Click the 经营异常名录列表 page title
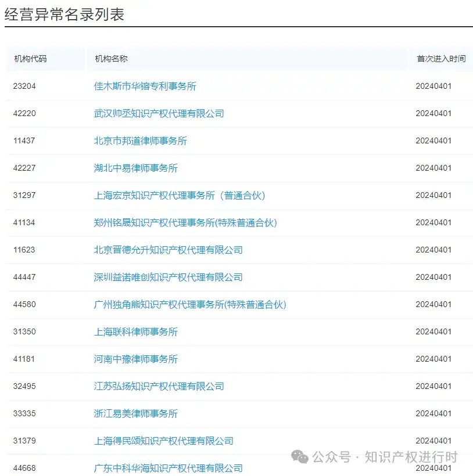The width and height of the screenshot is (473, 476). (x=64, y=15)
